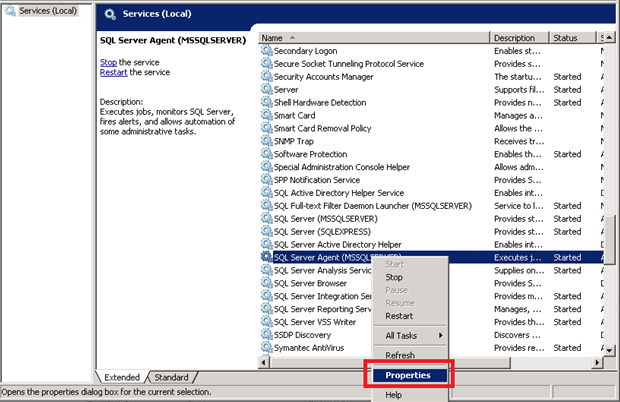The height and width of the screenshot is (402, 620).
Task: Click the SPP Notification Service icon
Action: (267, 179)
